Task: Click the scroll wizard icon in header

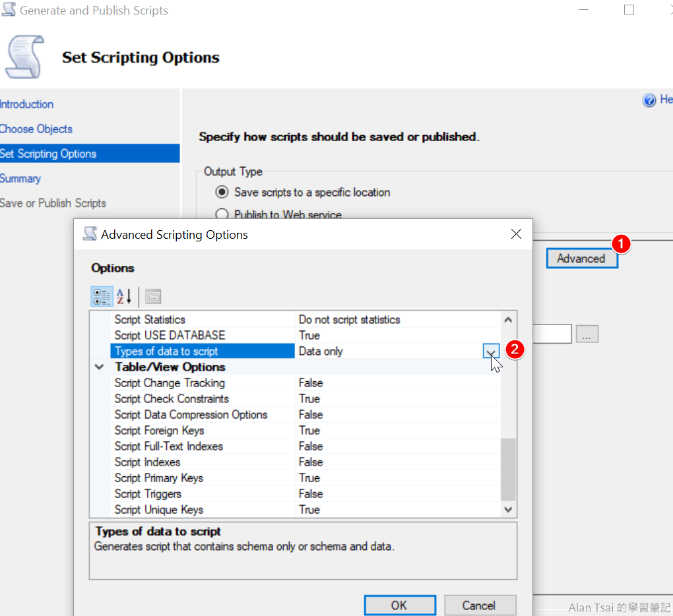Action: (25, 57)
